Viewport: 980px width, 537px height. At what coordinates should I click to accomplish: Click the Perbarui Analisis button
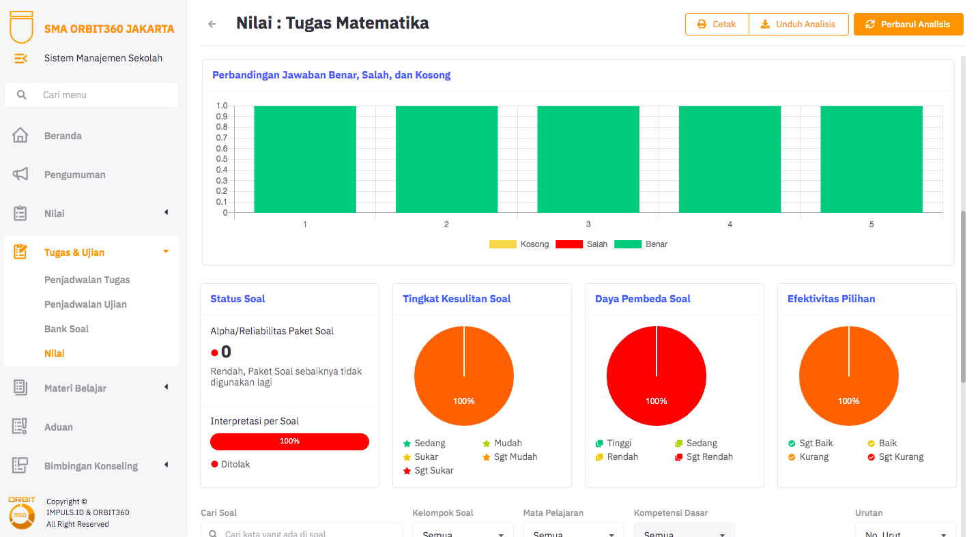[908, 24]
